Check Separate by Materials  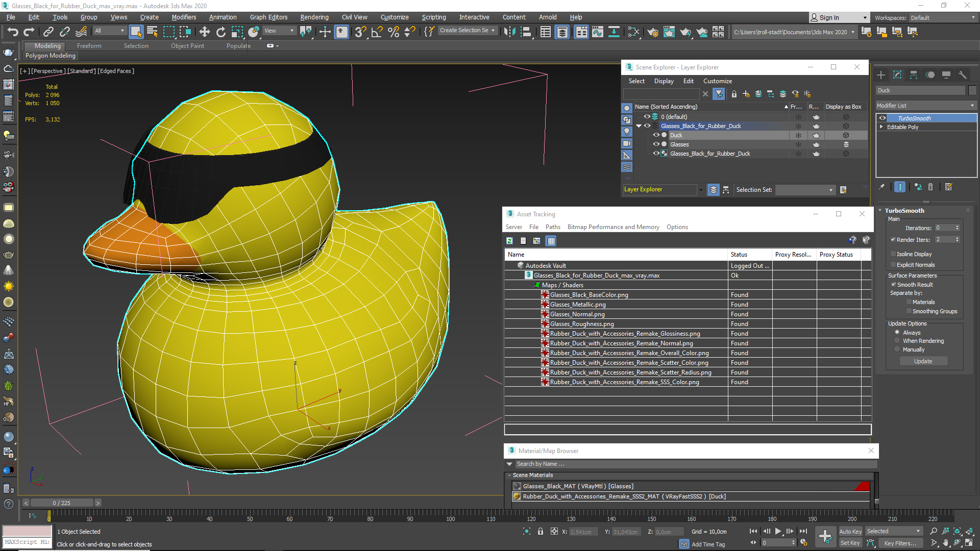pyautogui.click(x=909, y=302)
